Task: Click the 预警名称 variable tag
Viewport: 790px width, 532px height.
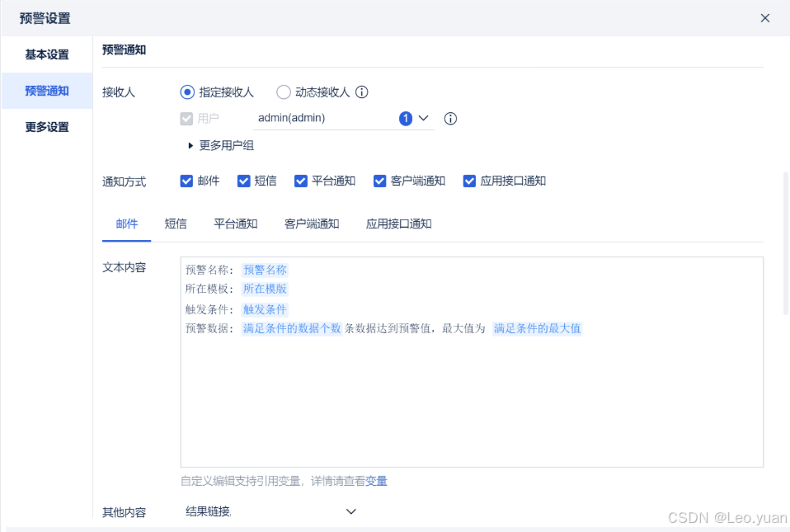Action: point(265,270)
